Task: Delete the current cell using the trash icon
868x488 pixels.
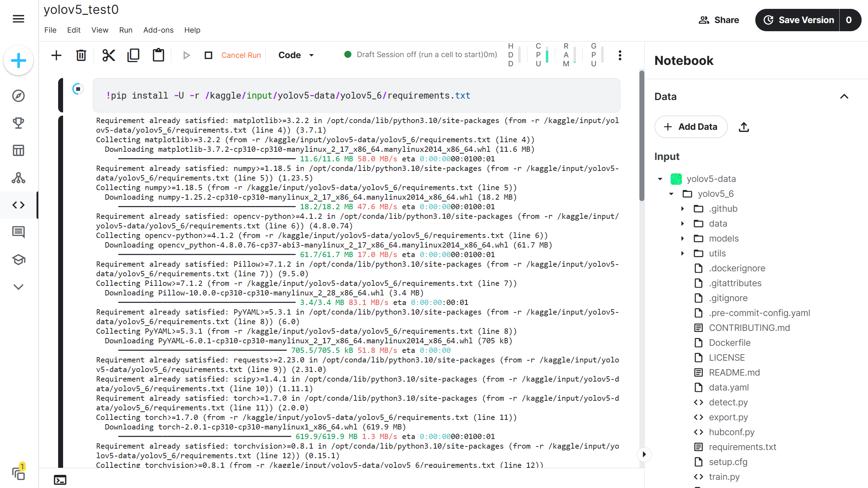Action: pos(81,55)
